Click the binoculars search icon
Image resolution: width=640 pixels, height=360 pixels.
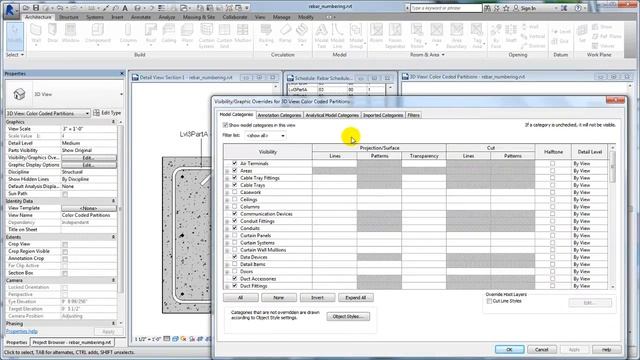(487, 8)
